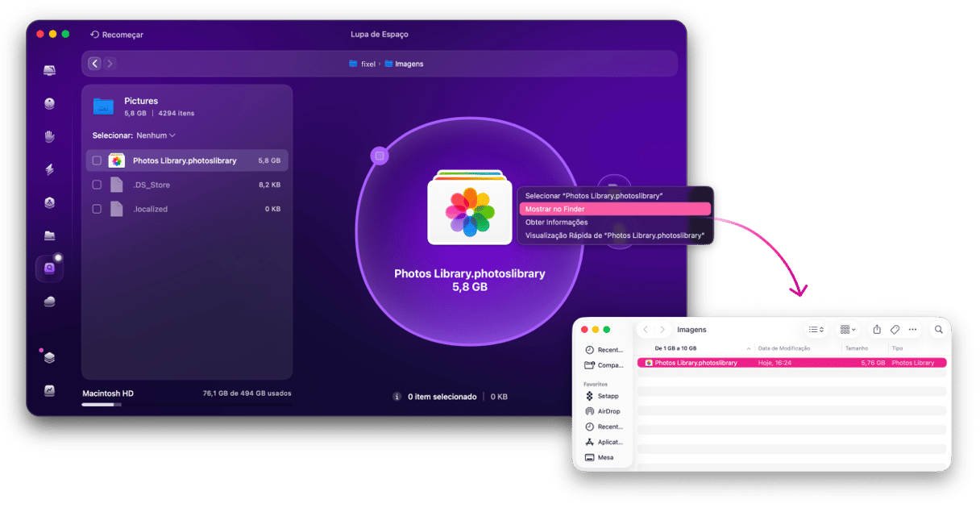Open the Finder list view switcher
The image size is (980, 512).
(816, 329)
